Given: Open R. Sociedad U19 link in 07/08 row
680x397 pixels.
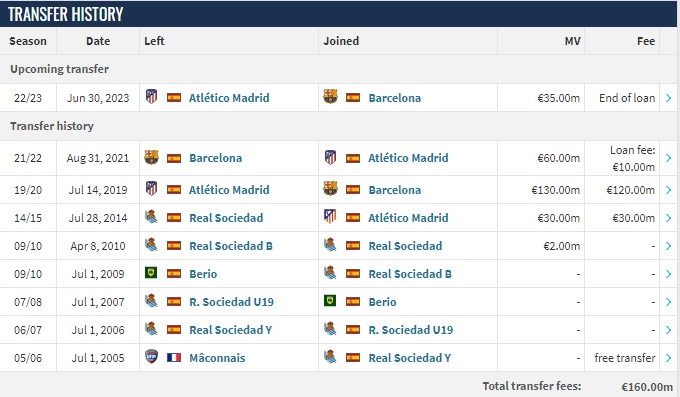Looking at the screenshot, I should tap(231, 302).
